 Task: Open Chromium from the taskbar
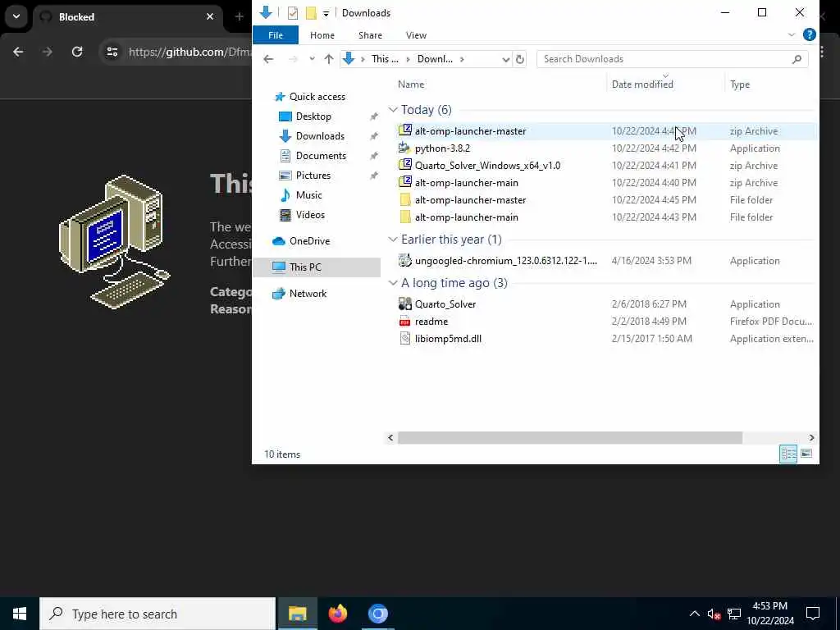point(377,614)
